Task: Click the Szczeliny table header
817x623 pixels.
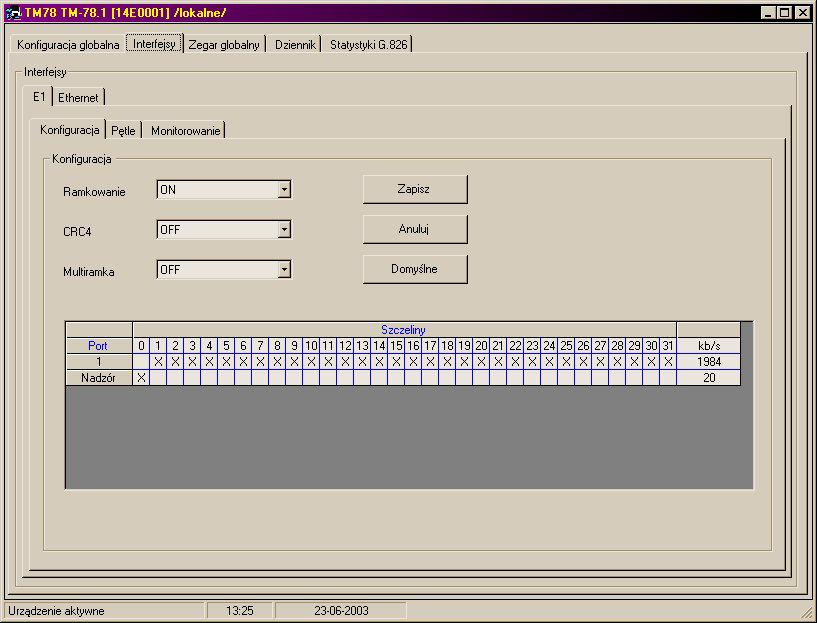Action: [404, 330]
